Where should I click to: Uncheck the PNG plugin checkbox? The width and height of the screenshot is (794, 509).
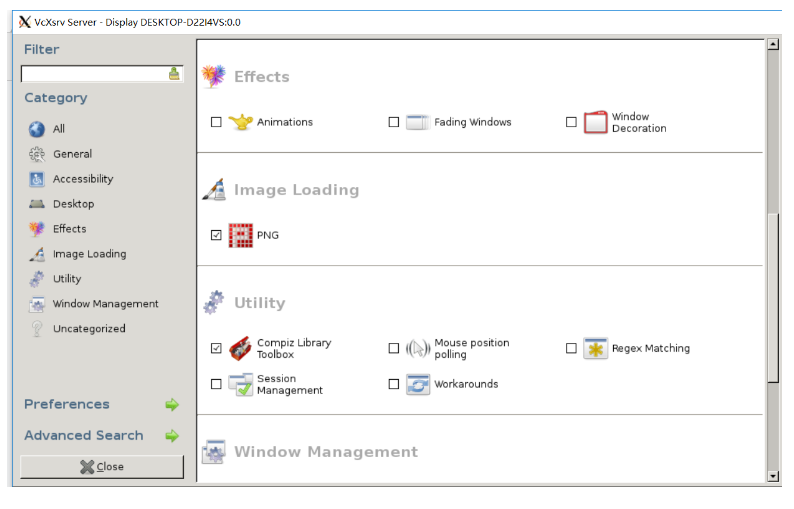tap(216, 235)
